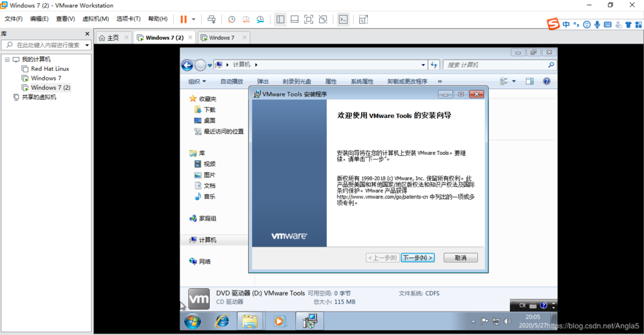The width and height of the screenshot is (644, 335).
Task: Open the 编辑(E) menu
Action: 39,19
